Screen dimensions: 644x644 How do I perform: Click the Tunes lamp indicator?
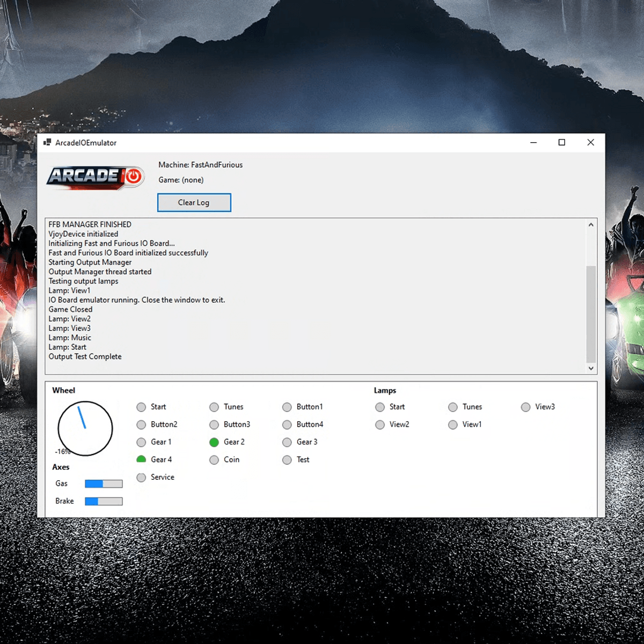[453, 407]
